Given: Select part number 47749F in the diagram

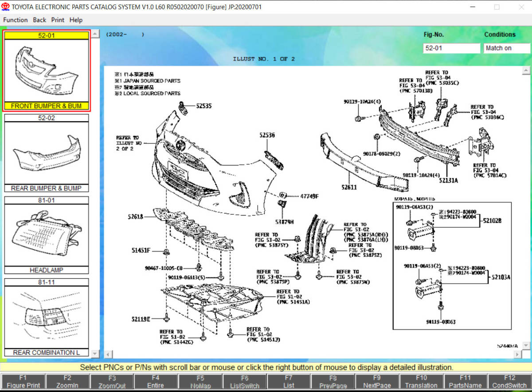Looking at the screenshot, I should (x=309, y=196).
